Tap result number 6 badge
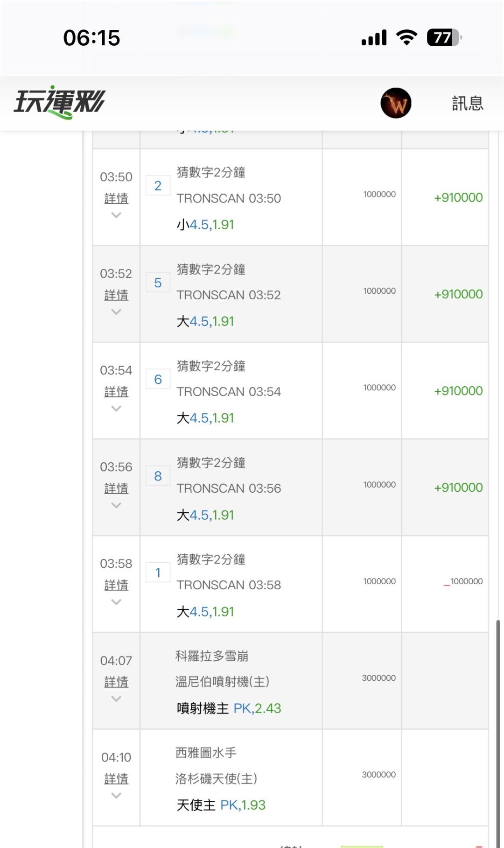The width and height of the screenshot is (504, 848). 158,379
